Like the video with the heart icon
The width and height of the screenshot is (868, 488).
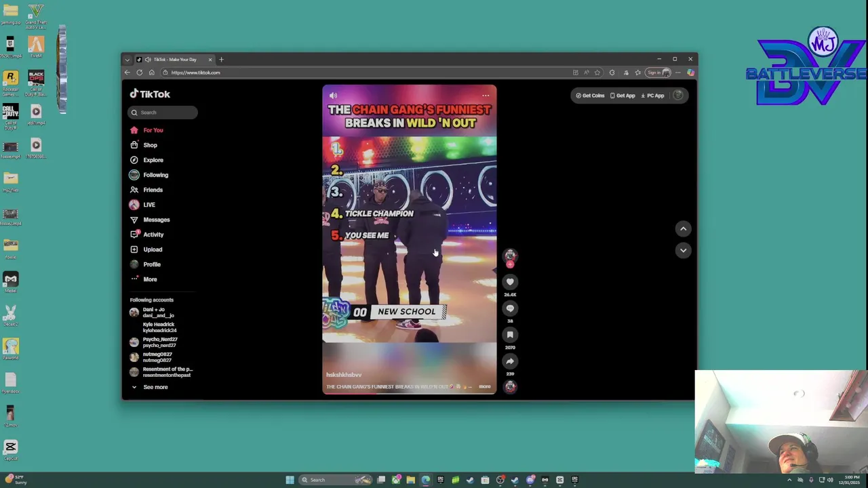point(510,282)
